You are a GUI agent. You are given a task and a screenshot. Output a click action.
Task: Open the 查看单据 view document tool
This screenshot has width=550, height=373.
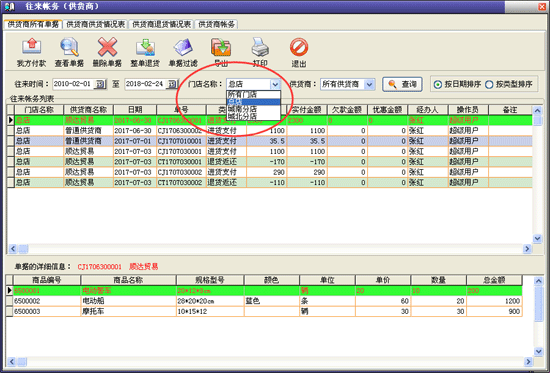click(x=69, y=46)
